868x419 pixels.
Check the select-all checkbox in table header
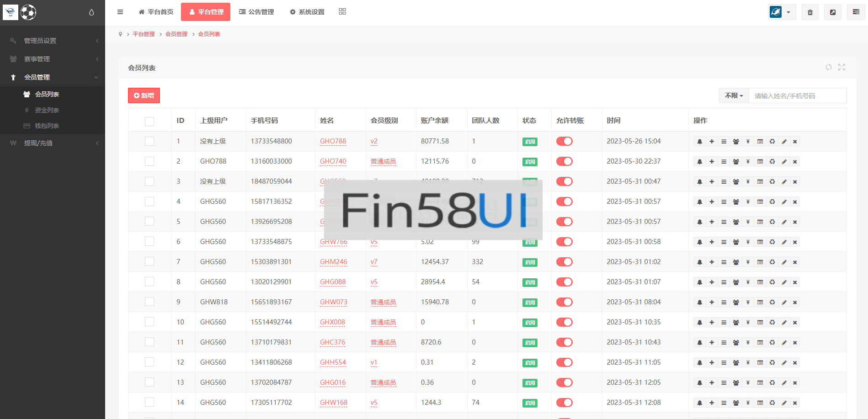click(x=149, y=121)
